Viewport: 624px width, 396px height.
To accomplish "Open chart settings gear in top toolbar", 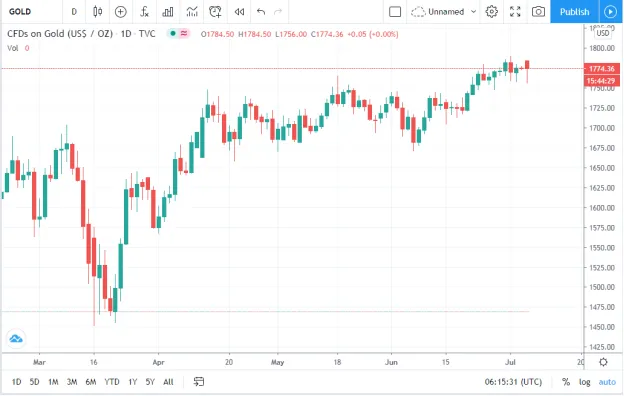I will [492, 12].
